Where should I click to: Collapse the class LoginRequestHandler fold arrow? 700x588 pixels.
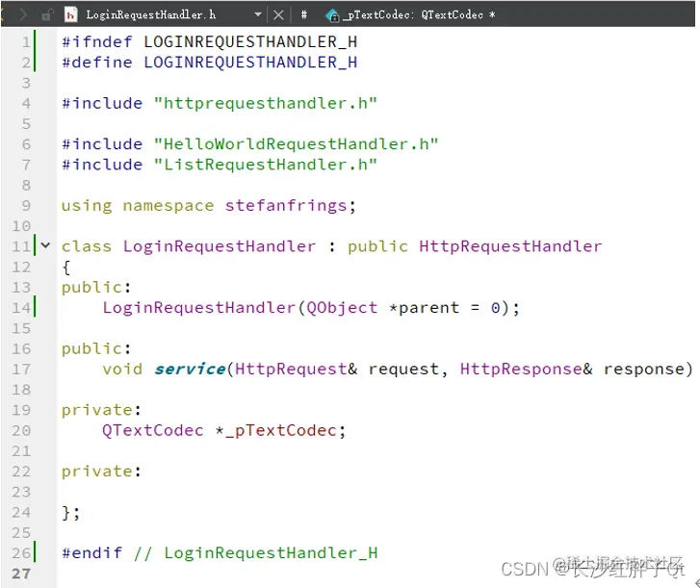tap(45, 245)
